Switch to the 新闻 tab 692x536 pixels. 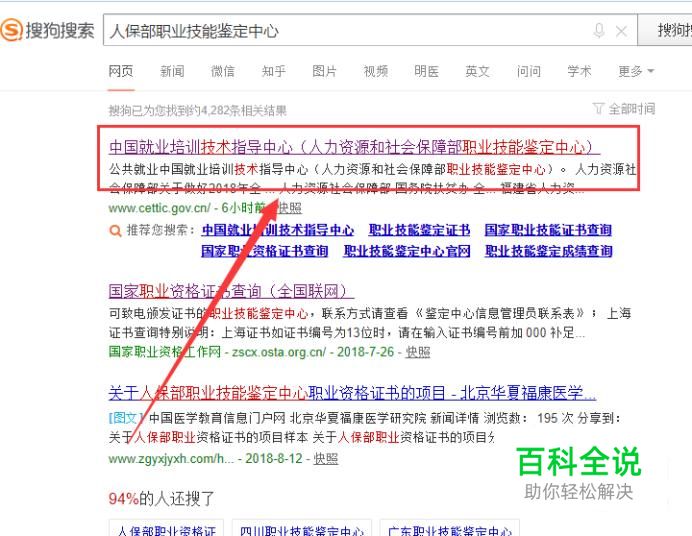[172, 71]
